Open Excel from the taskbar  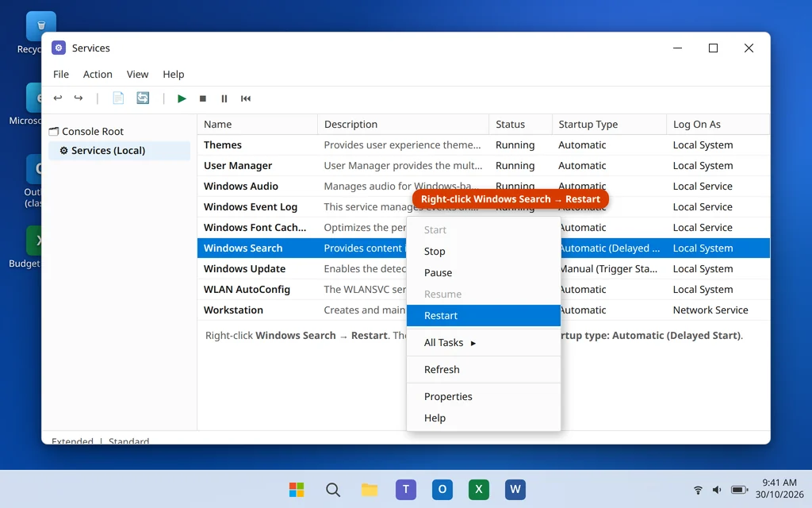coord(478,489)
